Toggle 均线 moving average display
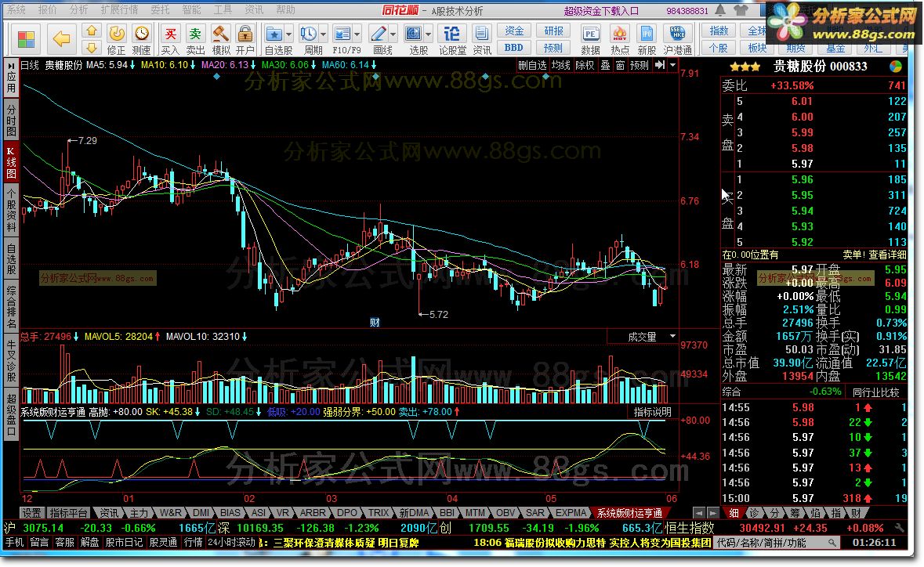The image size is (924, 567). tap(561, 65)
